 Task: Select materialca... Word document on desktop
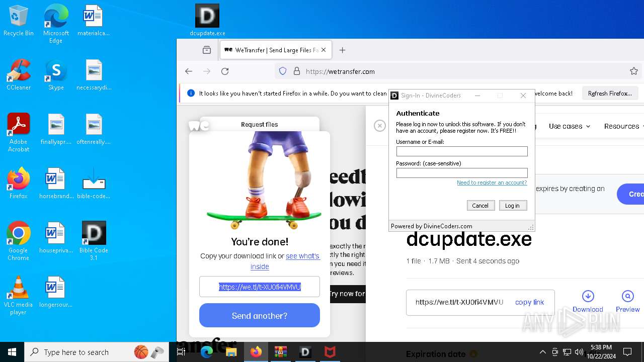(94, 21)
